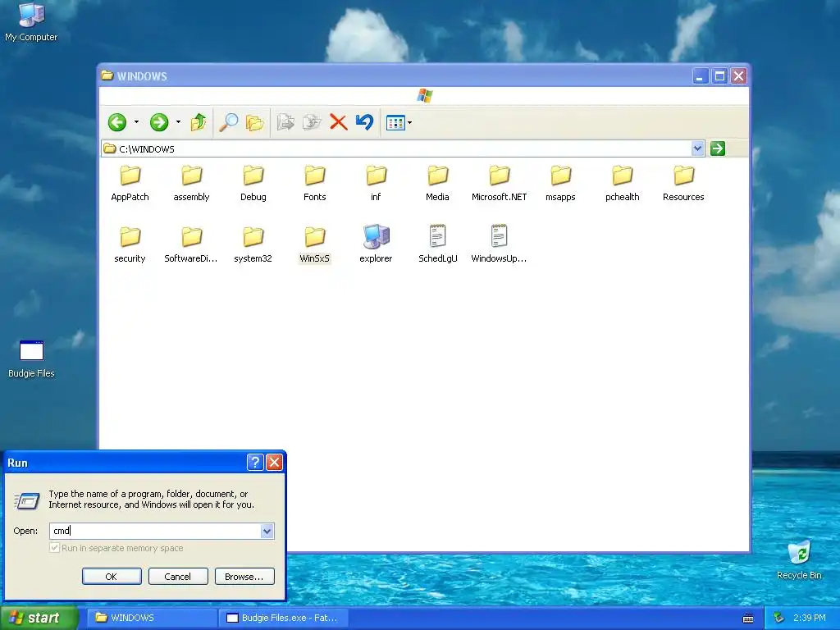
Task: Select the security folder
Action: tap(130, 245)
